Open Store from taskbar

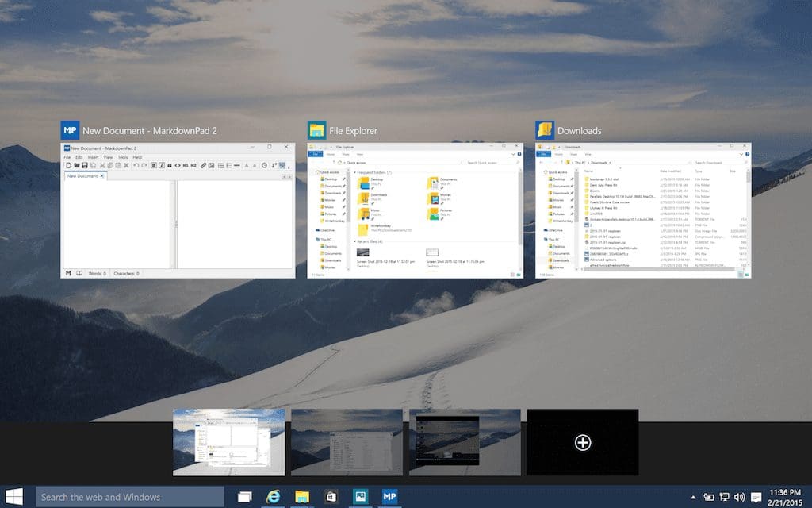click(331, 497)
